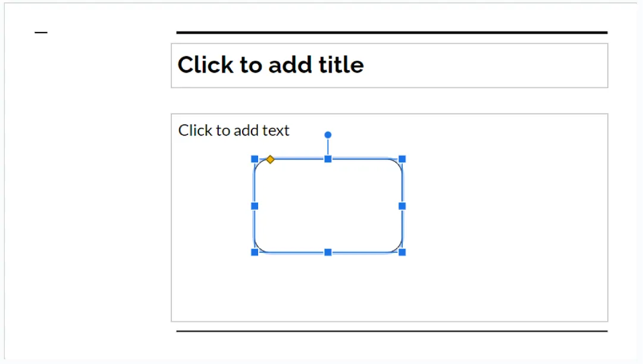The width and height of the screenshot is (643, 364).
Task: Select the yellow corner-radius adjustment diamond
Action: (x=269, y=159)
